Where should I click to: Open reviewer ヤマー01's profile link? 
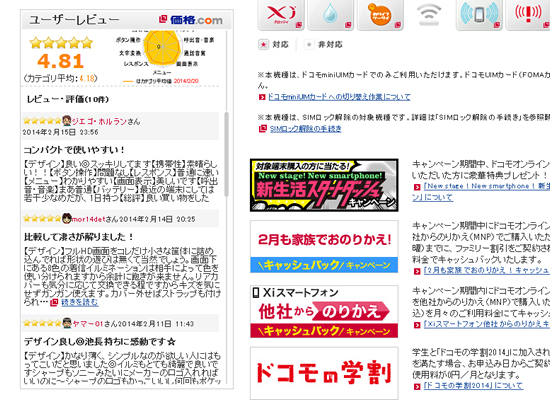point(88,324)
